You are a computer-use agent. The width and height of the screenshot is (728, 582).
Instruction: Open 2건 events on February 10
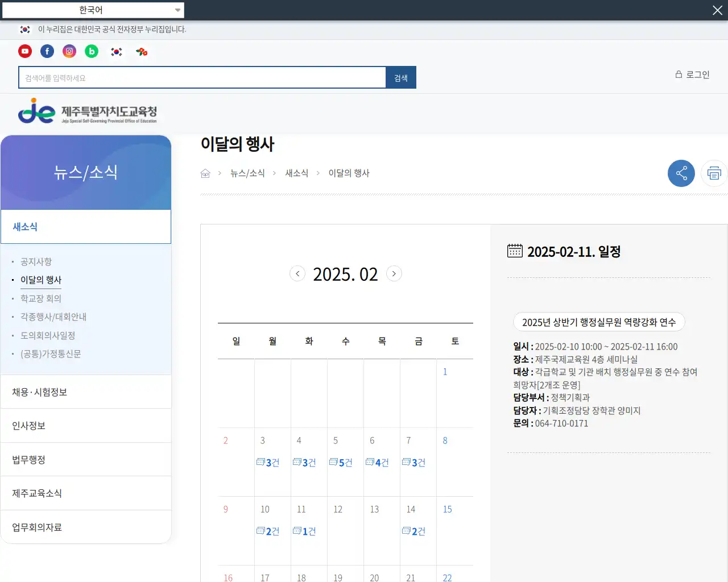(x=268, y=531)
